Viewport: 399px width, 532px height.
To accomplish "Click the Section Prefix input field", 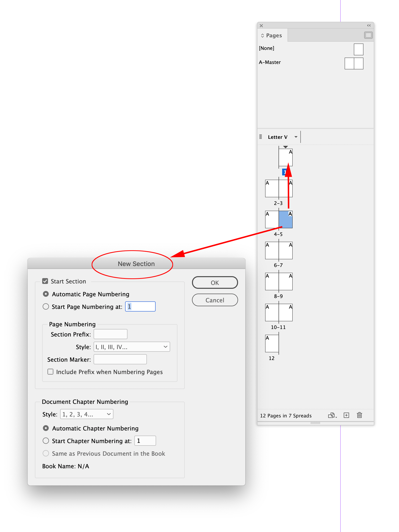I will [110, 334].
